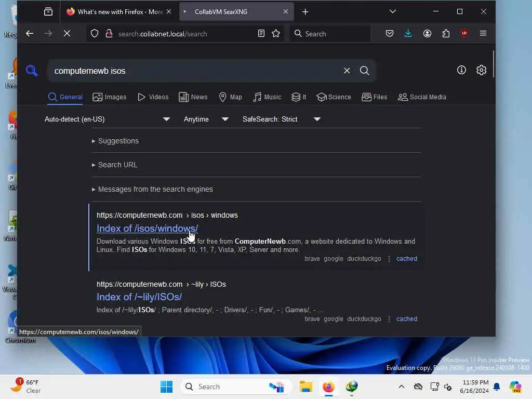Open the Firefox downloads panel
This screenshot has width=532, height=399.
tap(408, 33)
